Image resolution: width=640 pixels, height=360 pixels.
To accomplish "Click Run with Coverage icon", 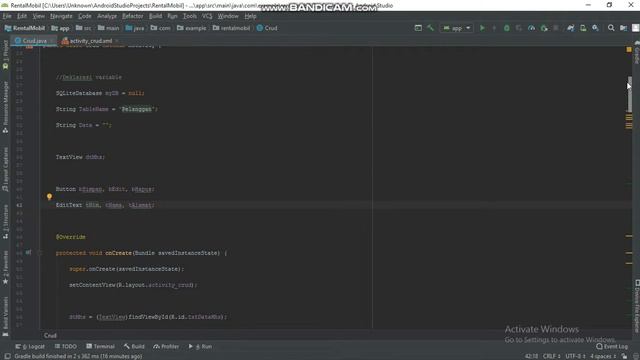I will coord(519,28).
